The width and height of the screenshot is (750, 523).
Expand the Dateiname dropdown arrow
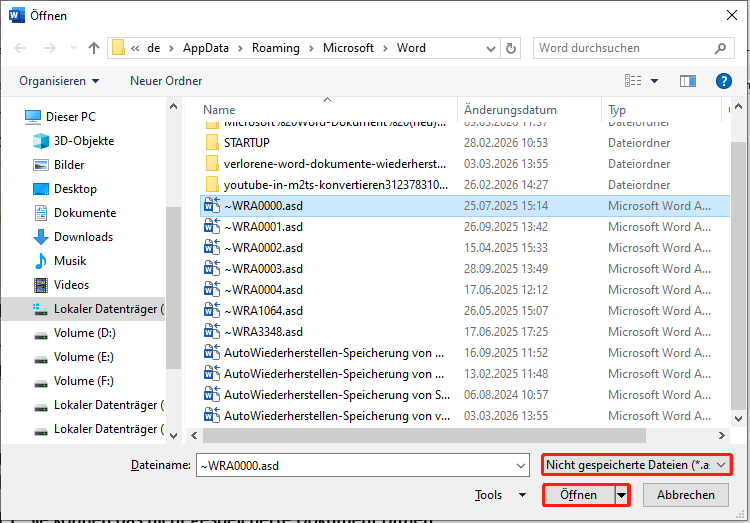coord(521,466)
